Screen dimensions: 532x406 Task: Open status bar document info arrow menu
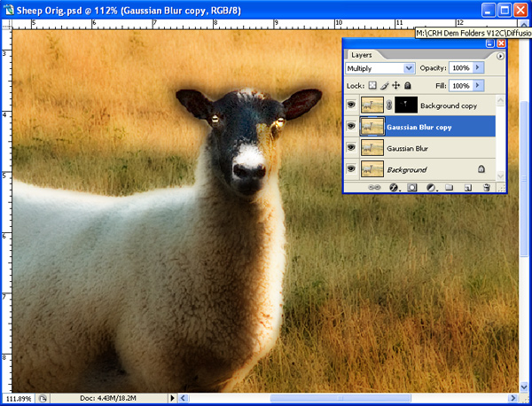(172, 398)
